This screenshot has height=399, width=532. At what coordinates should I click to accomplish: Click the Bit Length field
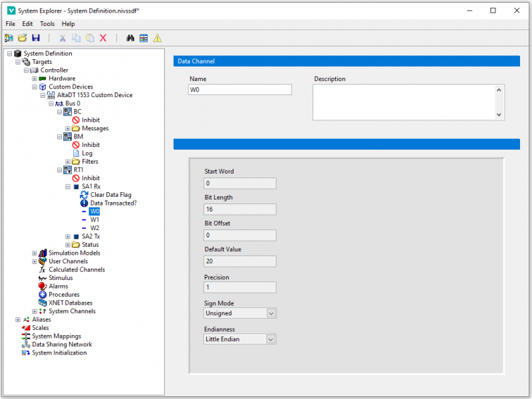240,209
